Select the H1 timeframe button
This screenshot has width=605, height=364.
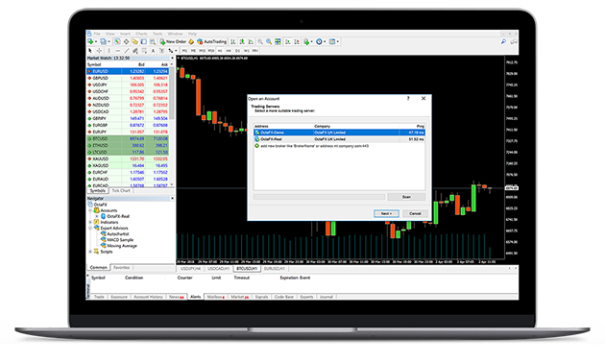tap(220, 51)
